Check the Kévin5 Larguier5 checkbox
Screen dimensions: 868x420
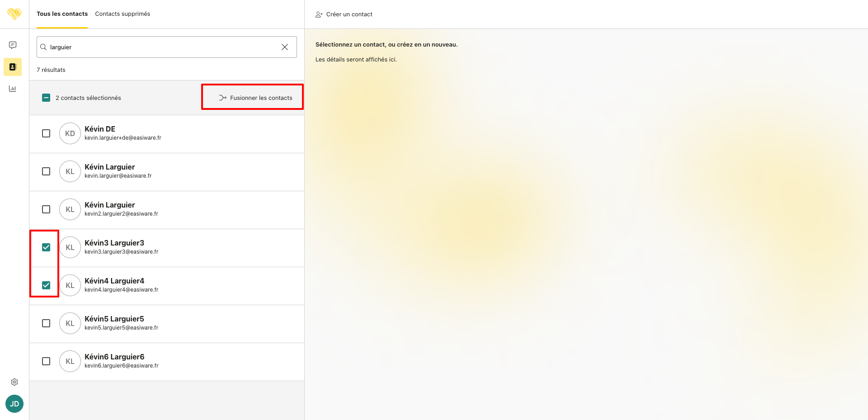46,323
